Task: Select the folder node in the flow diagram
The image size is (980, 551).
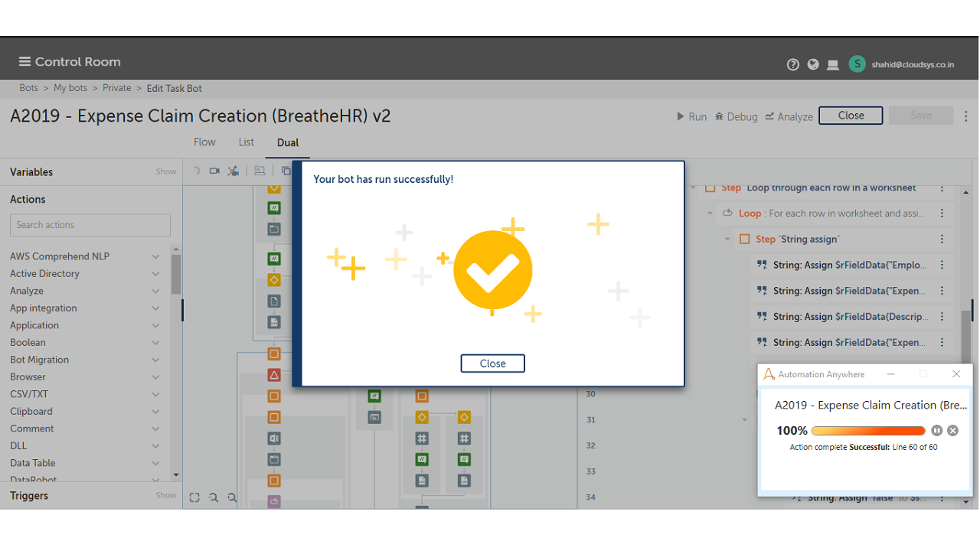Action: click(274, 229)
